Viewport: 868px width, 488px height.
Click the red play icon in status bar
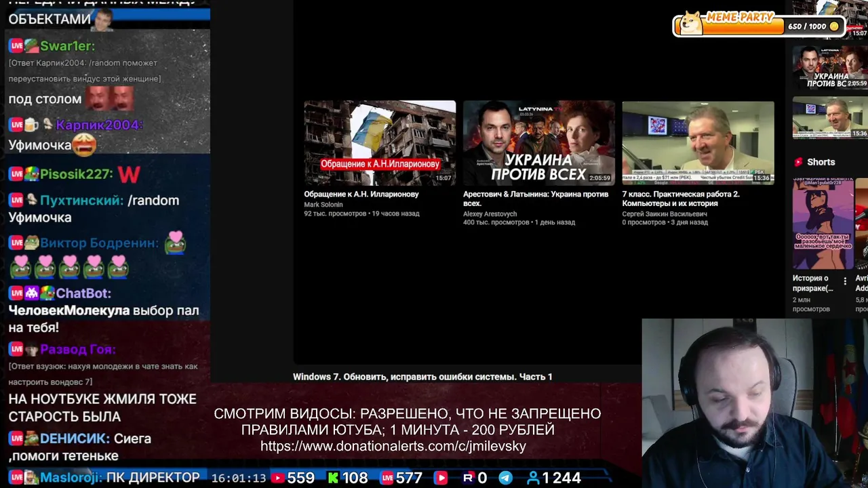tap(441, 478)
